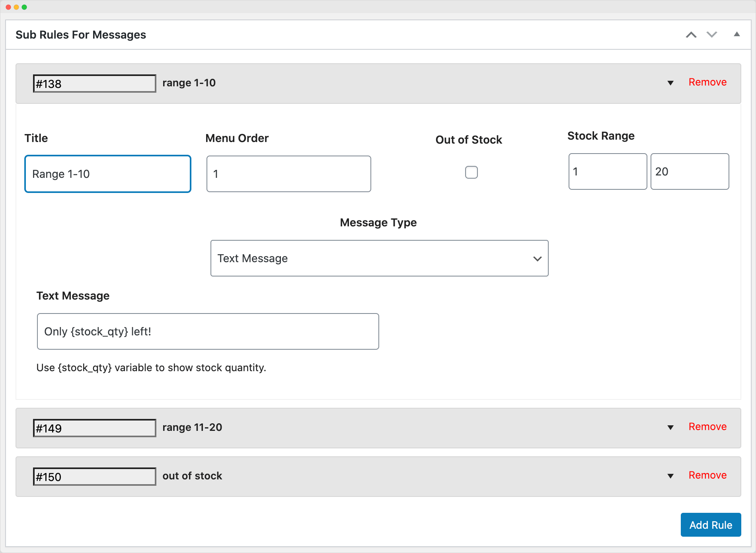Click the Text Message input box
This screenshot has width=756, height=553.
(208, 331)
